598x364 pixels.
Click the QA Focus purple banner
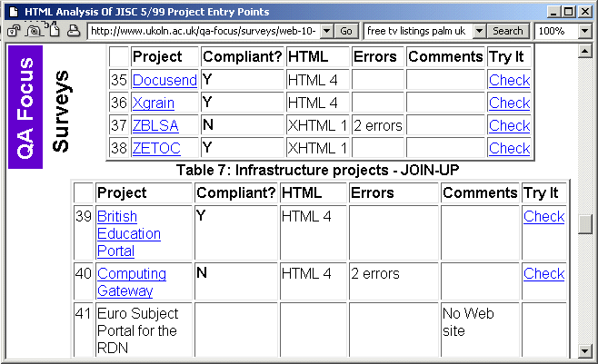pos(25,107)
